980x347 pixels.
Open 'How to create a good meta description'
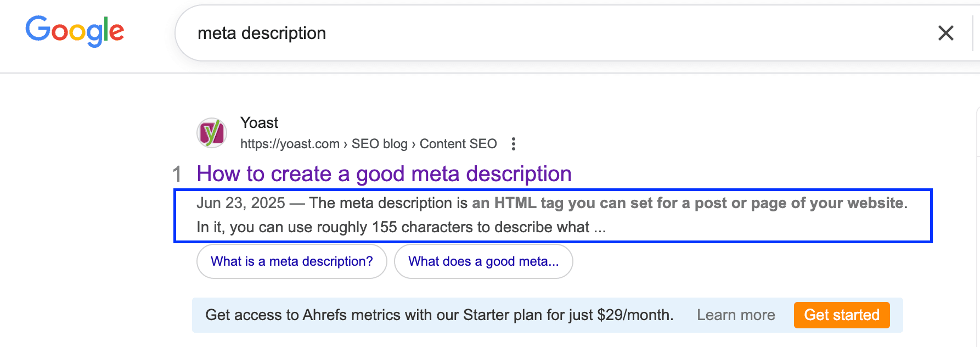(x=384, y=173)
